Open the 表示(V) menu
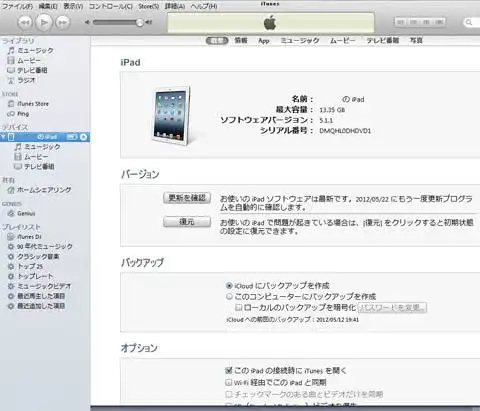 (73, 6)
